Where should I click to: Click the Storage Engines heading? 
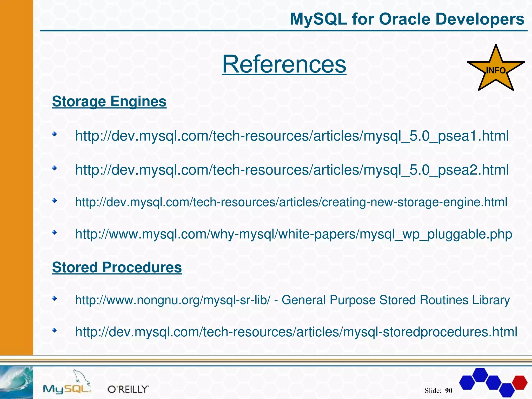pyautogui.click(x=109, y=101)
